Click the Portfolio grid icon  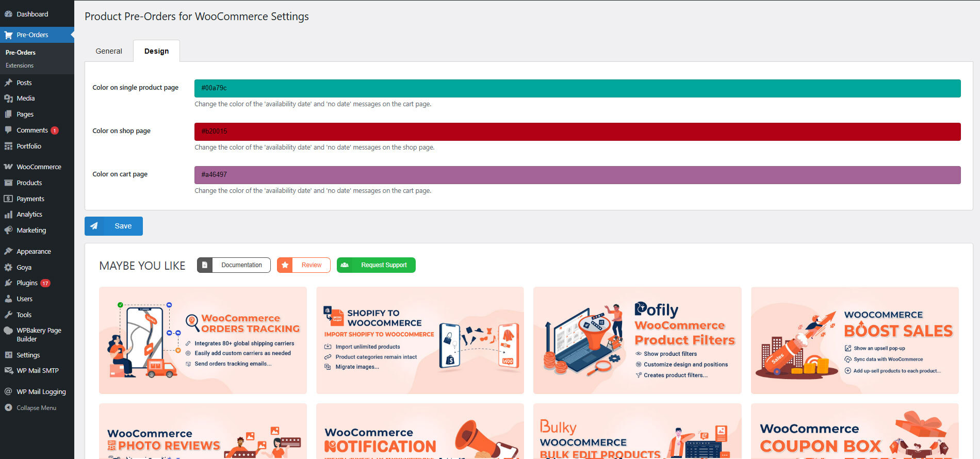[8, 146]
